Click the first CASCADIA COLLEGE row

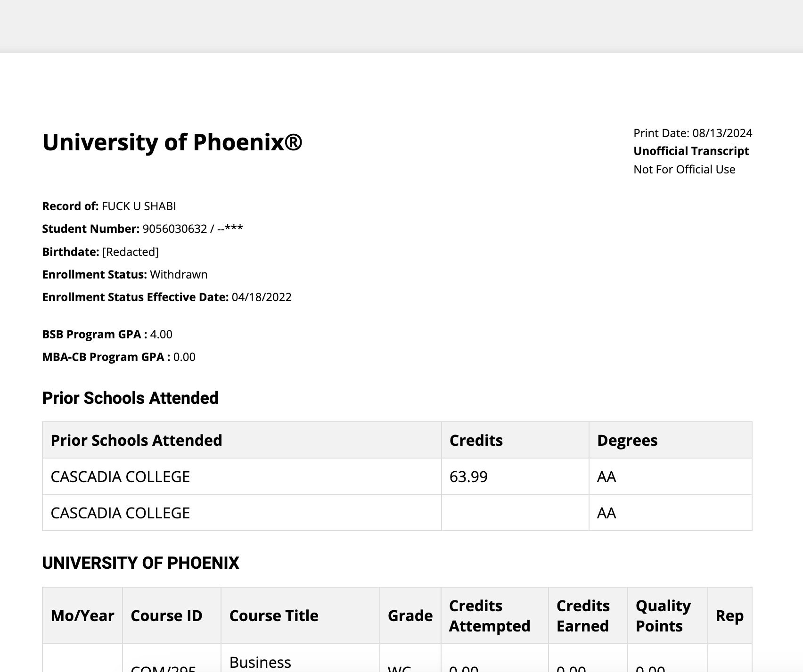point(120,477)
